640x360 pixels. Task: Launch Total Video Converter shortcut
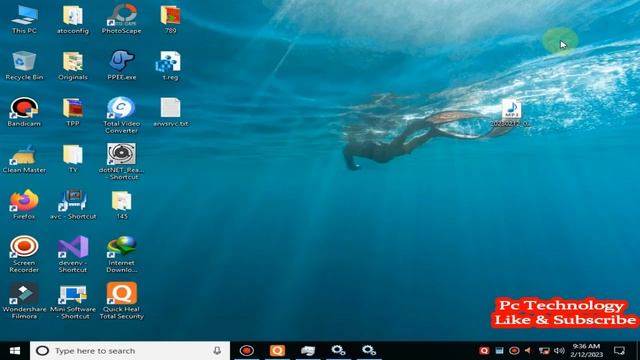(122, 115)
